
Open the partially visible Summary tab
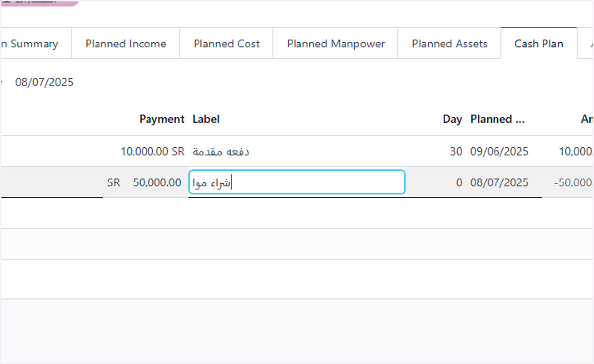pyautogui.click(x=36, y=44)
